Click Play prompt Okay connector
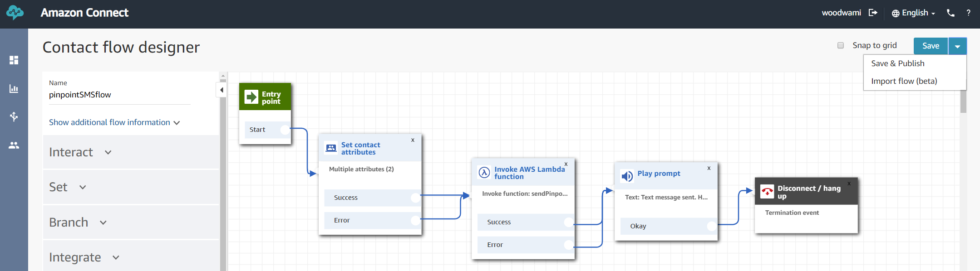The image size is (980, 271). (x=712, y=226)
